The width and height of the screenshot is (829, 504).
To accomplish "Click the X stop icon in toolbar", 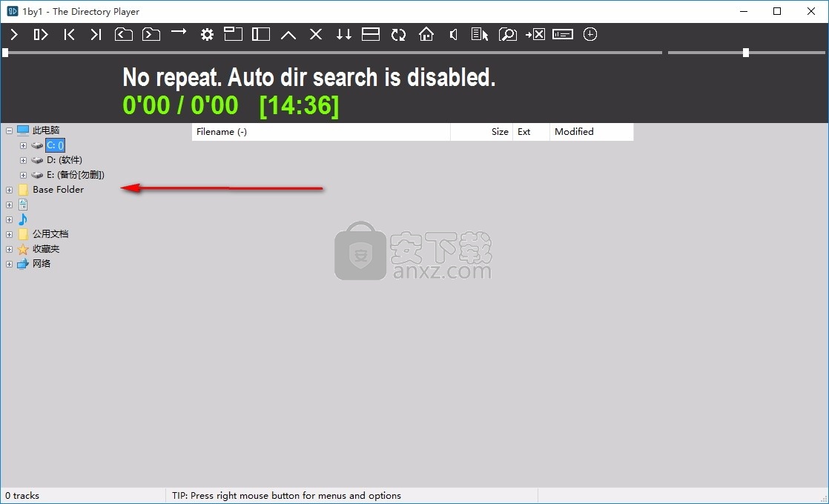I will (x=316, y=34).
